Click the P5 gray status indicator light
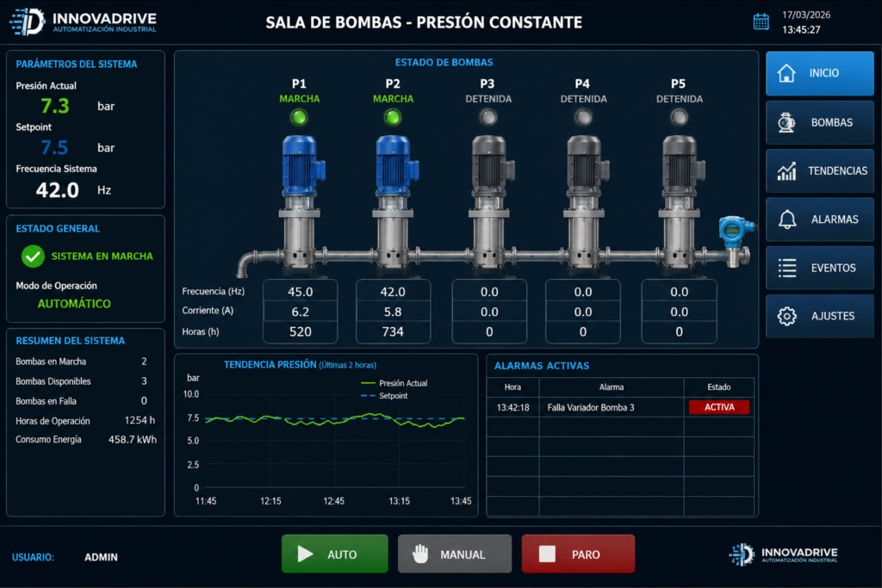 point(679,117)
